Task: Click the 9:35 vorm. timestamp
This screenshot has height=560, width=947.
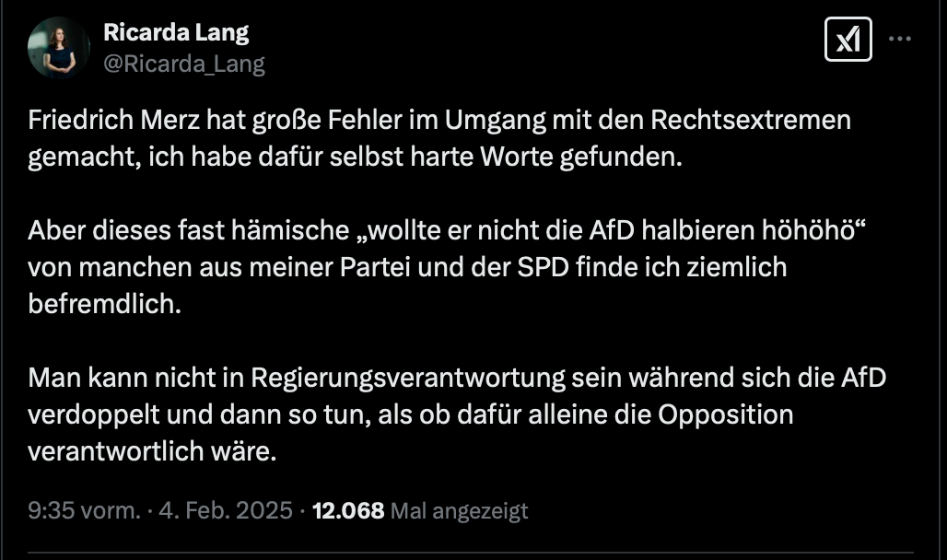Action: point(84,510)
